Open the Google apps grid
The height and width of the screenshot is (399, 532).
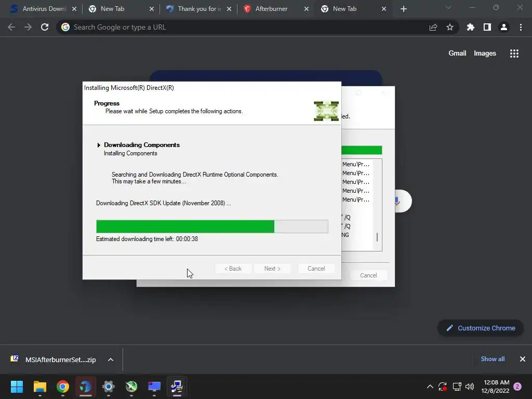coord(514,54)
